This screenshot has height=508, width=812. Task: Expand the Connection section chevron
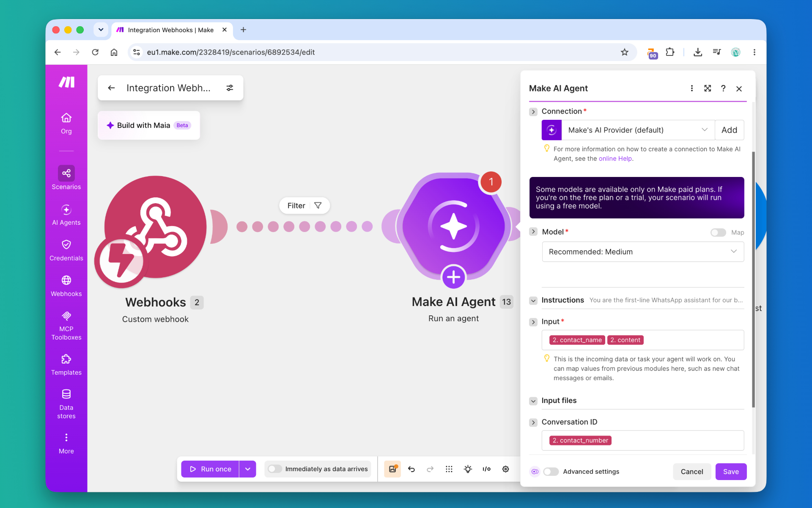coord(533,112)
